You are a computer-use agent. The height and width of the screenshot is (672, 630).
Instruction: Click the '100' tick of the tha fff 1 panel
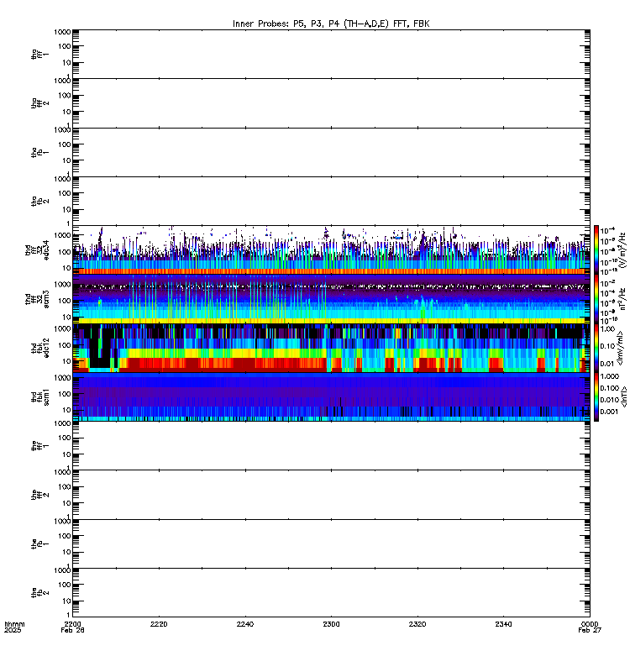pyautogui.click(x=65, y=46)
